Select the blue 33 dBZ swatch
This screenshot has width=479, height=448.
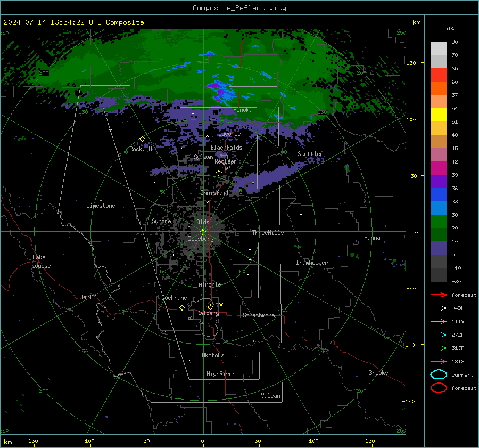click(439, 194)
